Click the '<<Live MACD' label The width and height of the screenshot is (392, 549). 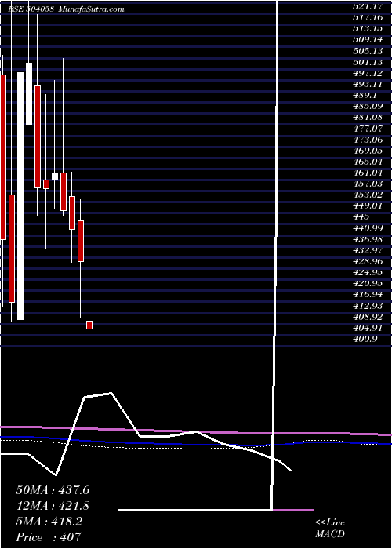point(330,528)
